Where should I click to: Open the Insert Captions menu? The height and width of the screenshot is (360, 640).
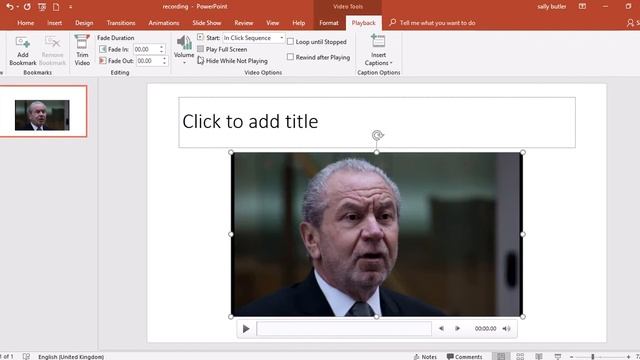coord(378,50)
